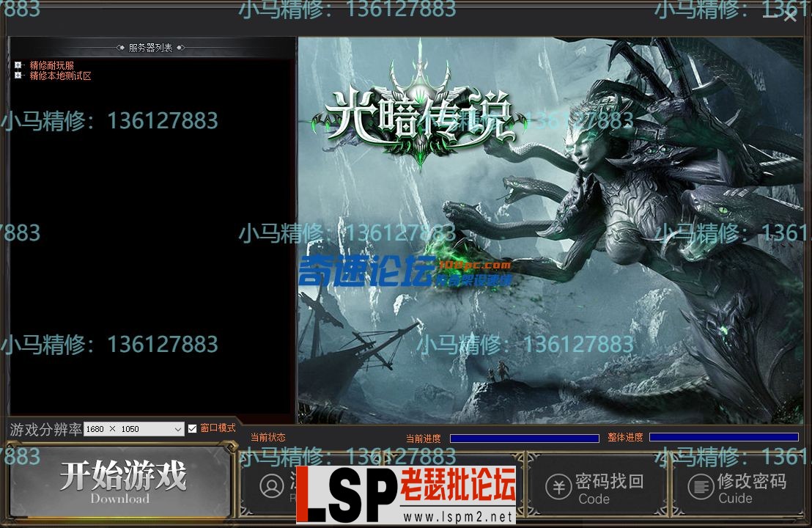This screenshot has width=812, height=528.
Task: Click the 光暗传说 game banner image
Action: (x=550, y=230)
